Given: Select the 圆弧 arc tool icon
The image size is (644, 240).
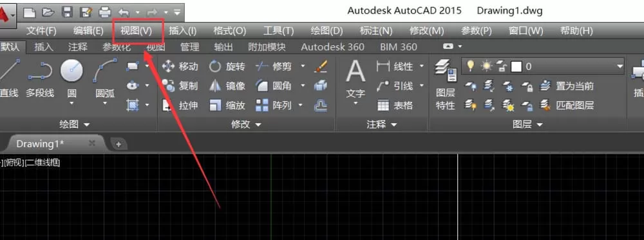Looking at the screenshot, I should (105, 71).
